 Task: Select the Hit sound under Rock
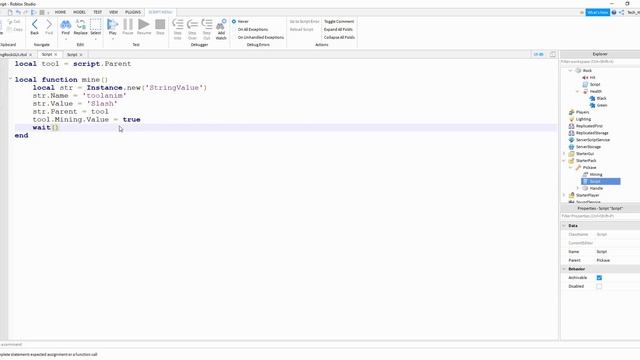589,78
